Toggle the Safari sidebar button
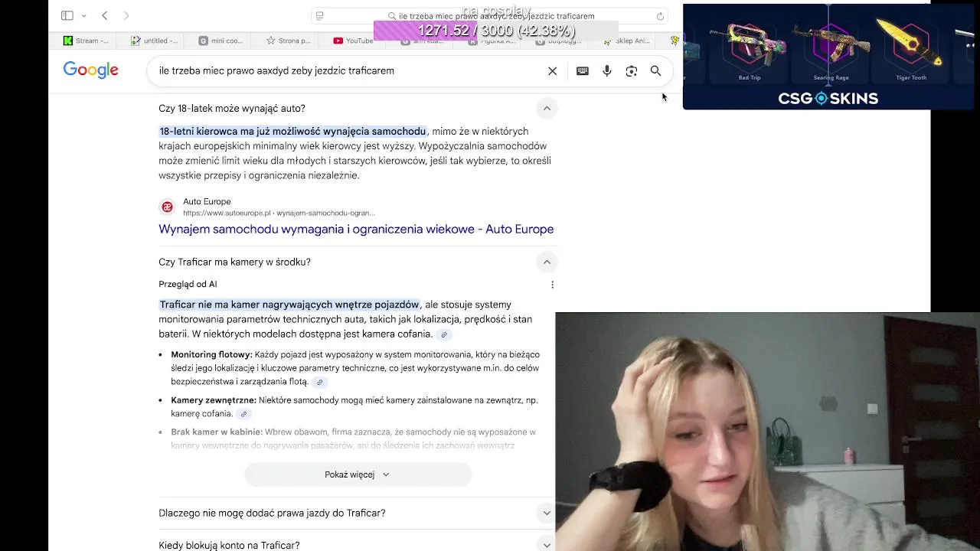The image size is (980, 551). pyautogui.click(x=67, y=15)
